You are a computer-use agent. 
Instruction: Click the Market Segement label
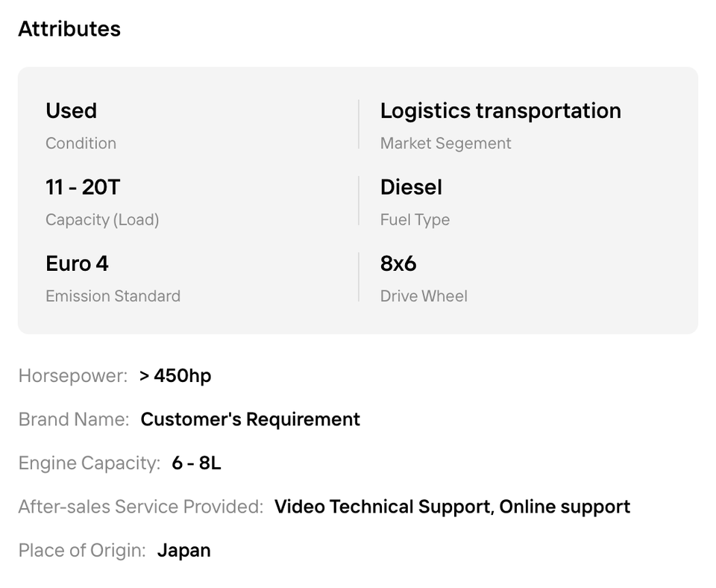(446, 143)
